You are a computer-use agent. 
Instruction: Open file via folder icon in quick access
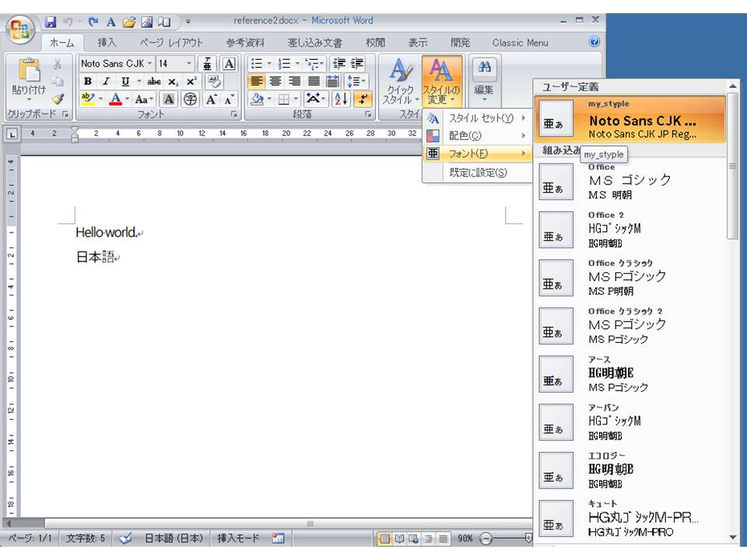tap(128, 22)
